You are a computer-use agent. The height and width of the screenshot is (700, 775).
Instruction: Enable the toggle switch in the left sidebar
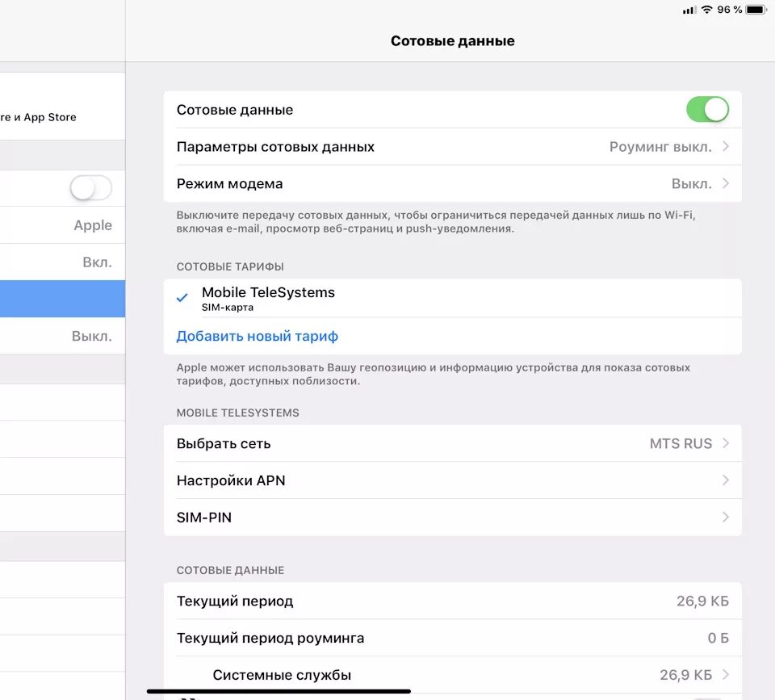90,187
